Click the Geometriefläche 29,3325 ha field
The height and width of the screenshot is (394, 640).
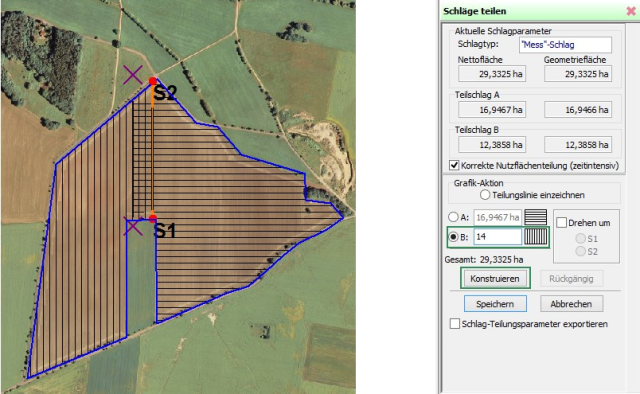578,74
